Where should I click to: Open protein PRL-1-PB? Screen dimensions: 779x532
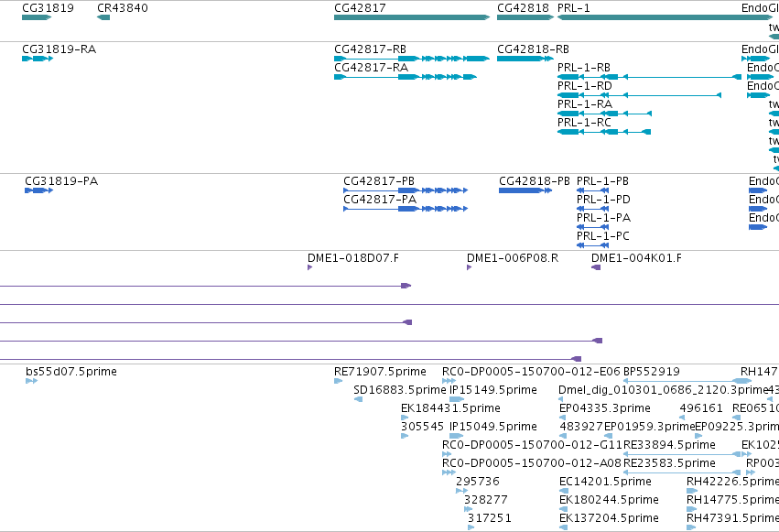[602, 181]
